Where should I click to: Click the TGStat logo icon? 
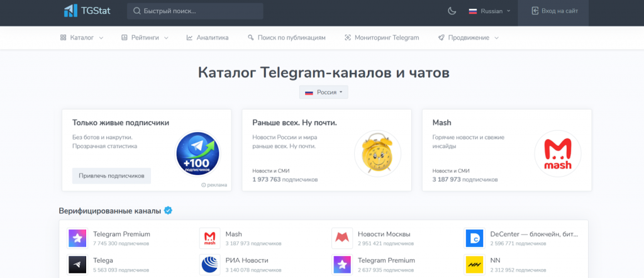70,11
